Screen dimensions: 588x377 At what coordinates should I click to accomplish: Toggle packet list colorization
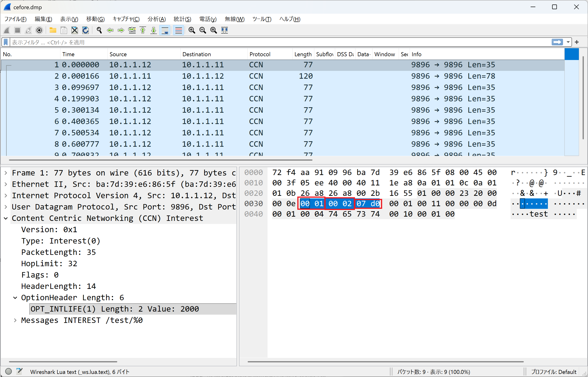[178, 30]
